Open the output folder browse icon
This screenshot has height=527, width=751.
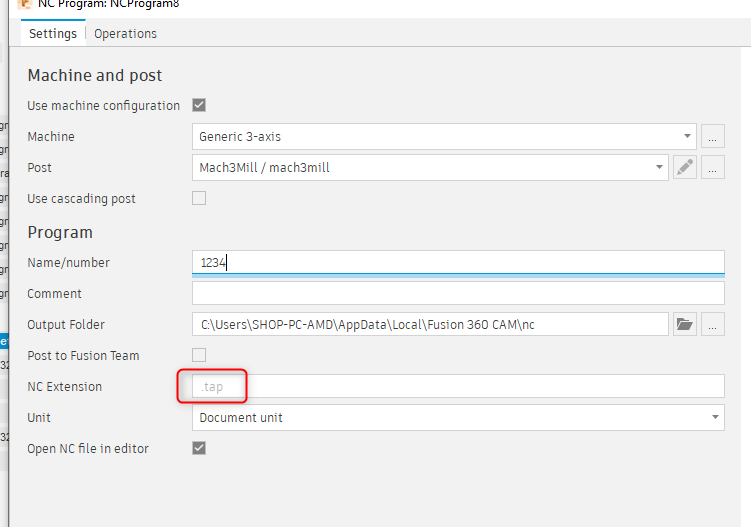685,324
